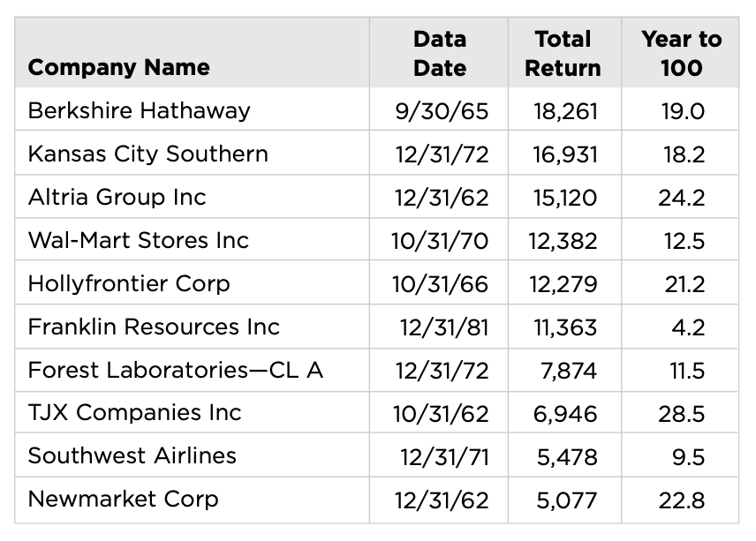Screen dimensions: 756x541
Task: Click the 12/31/81 data date cell
Action: coord(444,327)
